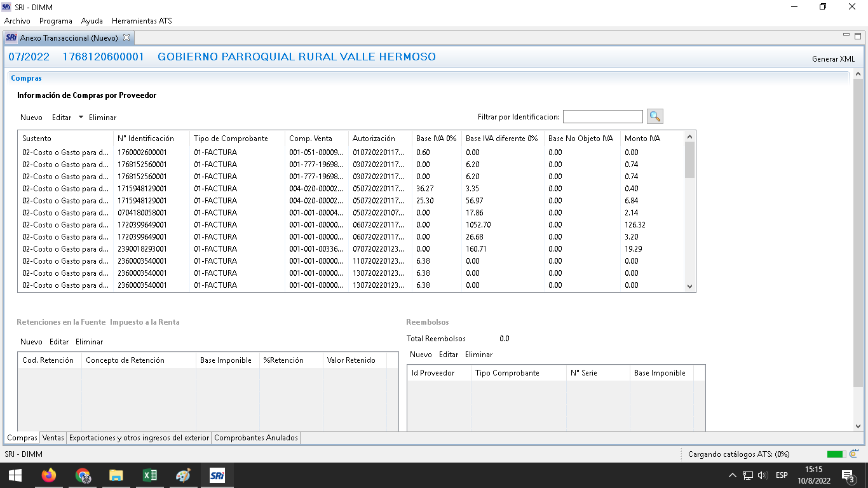Open the Paint app in the taskbar
This screenshot has width=868, height=488.
(x=183, y=475)
